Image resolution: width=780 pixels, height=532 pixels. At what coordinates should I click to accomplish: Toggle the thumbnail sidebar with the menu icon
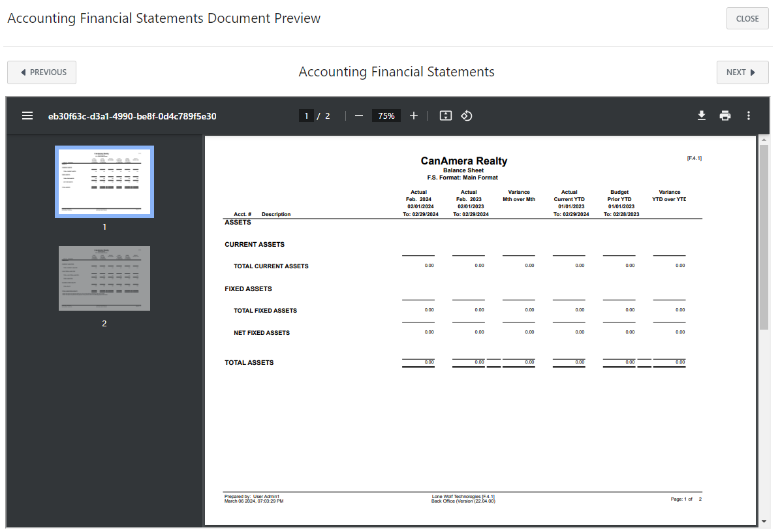point(27,116)
